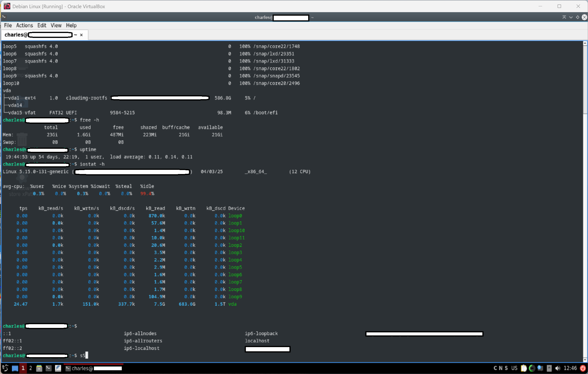Image resolution: width=588 pixels, height=374 pixels.
Task: Switch to workspace 2
Action: 30,368
